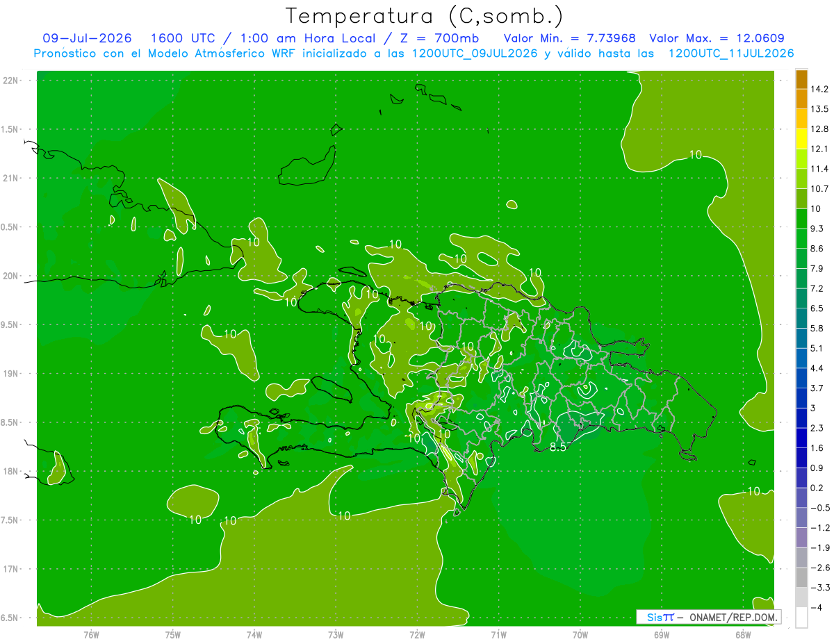Click the brown swatch above 14.2 in legend

[x=801, y=79]
